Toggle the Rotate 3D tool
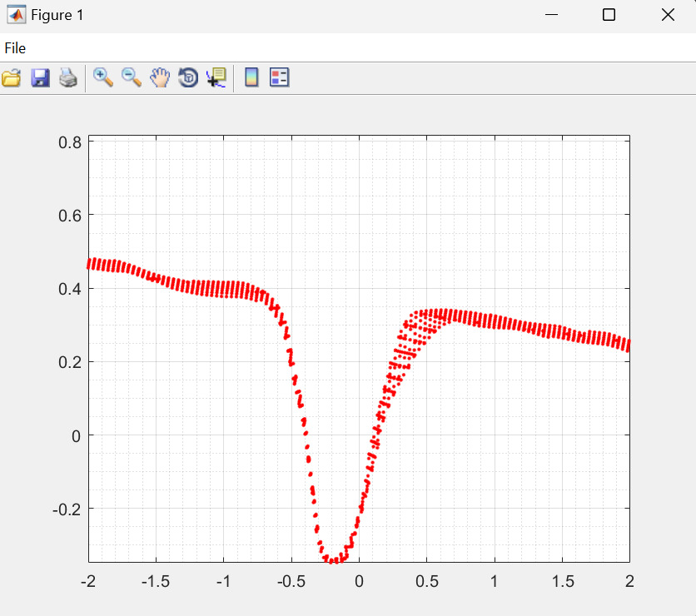 pyautogui.click(x=188, y=78)
